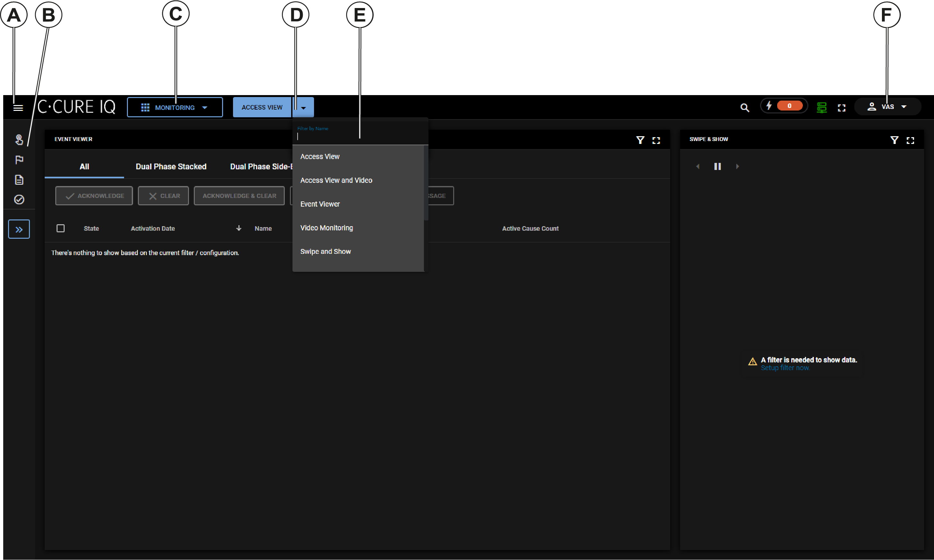Open the VAS user menu dropdown
Screen dimensions: 934x560
point(887,107)
